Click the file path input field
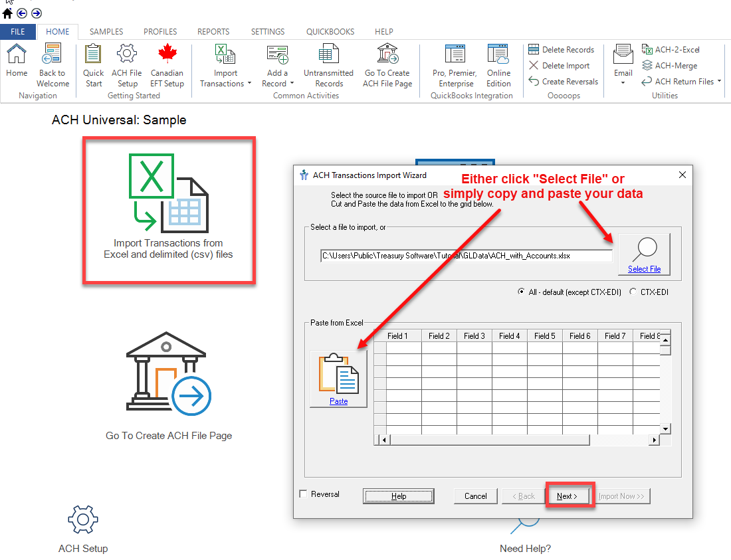The image size is (731, 560). (x=467, y=255)
